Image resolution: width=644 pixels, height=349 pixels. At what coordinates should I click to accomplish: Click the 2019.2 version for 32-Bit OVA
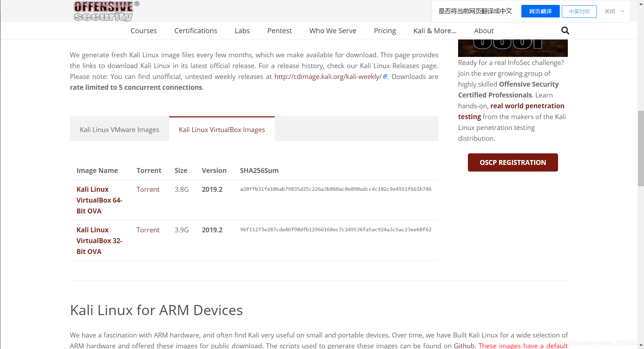pos(212,230)
